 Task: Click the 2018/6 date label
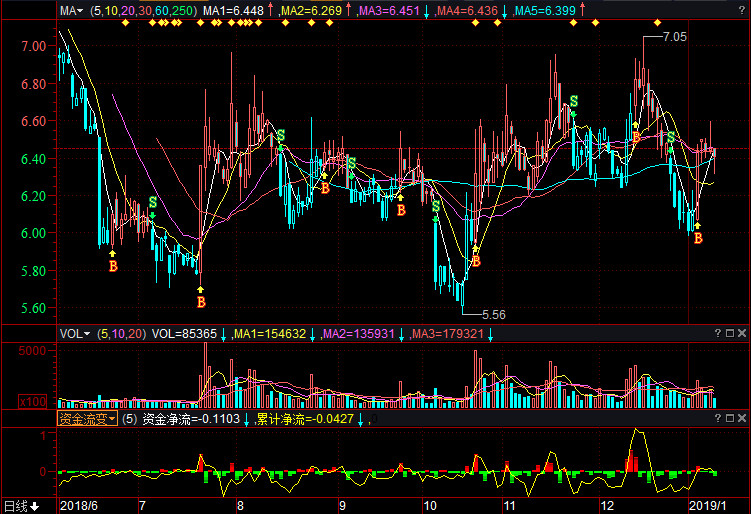click(79, 506)
